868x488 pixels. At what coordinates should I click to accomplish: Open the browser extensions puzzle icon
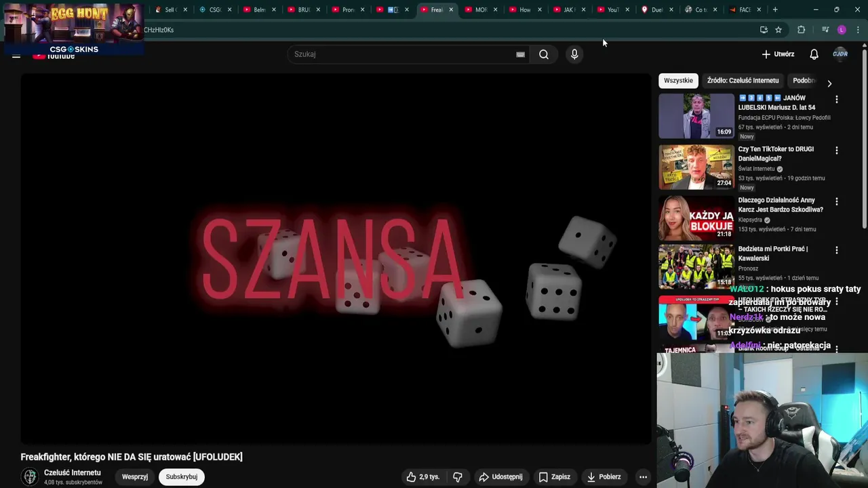click(x=801, y=30)
